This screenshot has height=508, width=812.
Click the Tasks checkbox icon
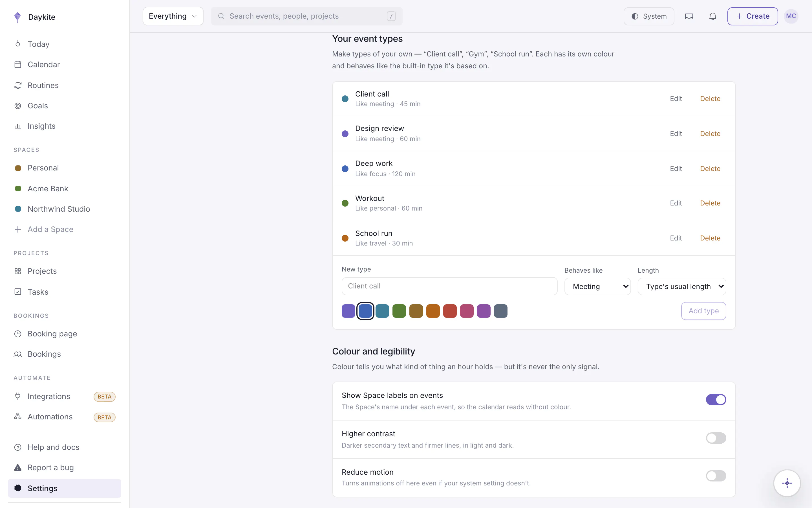[18, 292]
